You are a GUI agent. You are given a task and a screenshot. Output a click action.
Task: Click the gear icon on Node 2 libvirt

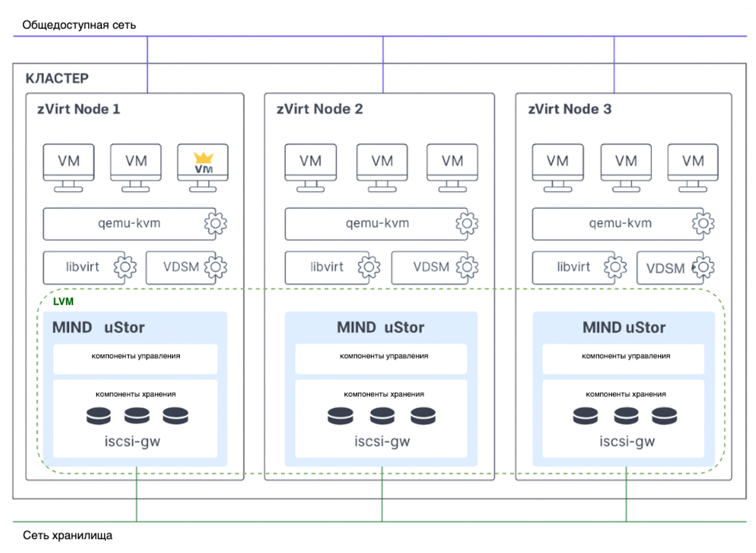click(x=369, y=267)
